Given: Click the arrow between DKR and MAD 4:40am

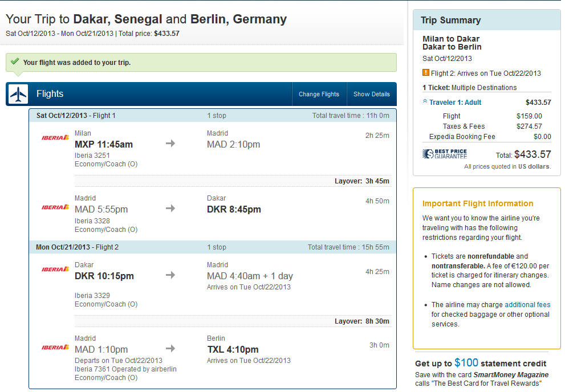Looking at the screenshot, I should (170, 275).
